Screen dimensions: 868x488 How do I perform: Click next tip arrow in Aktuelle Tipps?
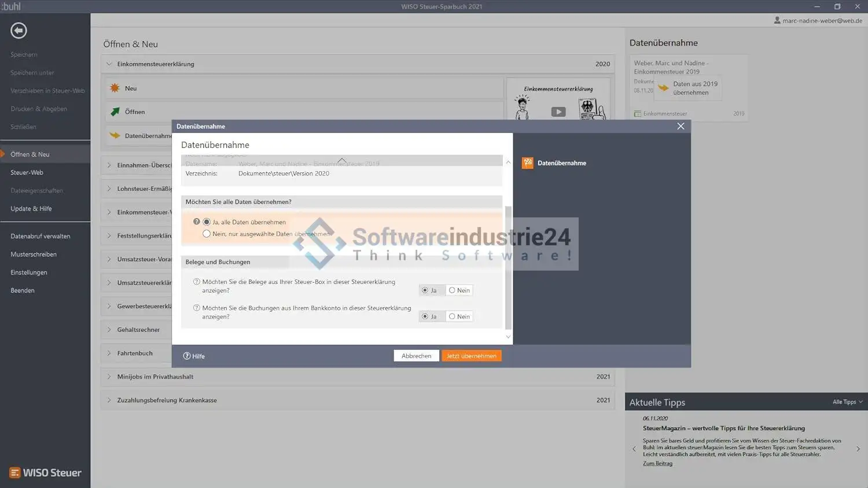click(x=858, y=449)
